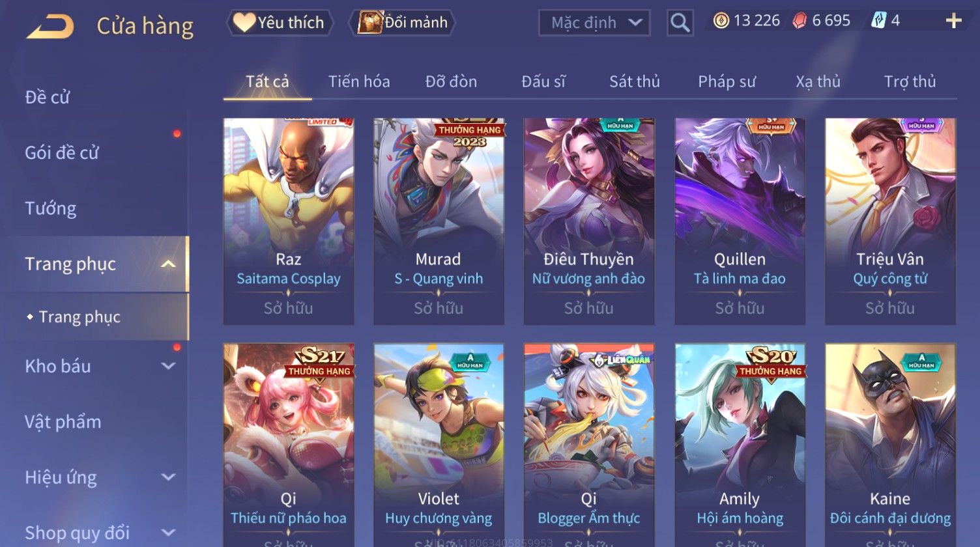The width and height of the screenshot is (980, 547).
Task: Click the treasure chest Đổi mảnh icon
Action: click(369, 22)
